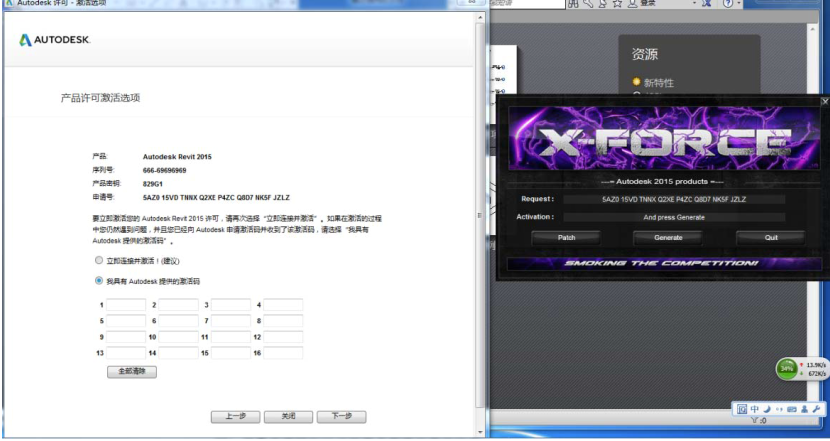Click the Activation field in X-Force window
The image size is (830, 441).
674,217
